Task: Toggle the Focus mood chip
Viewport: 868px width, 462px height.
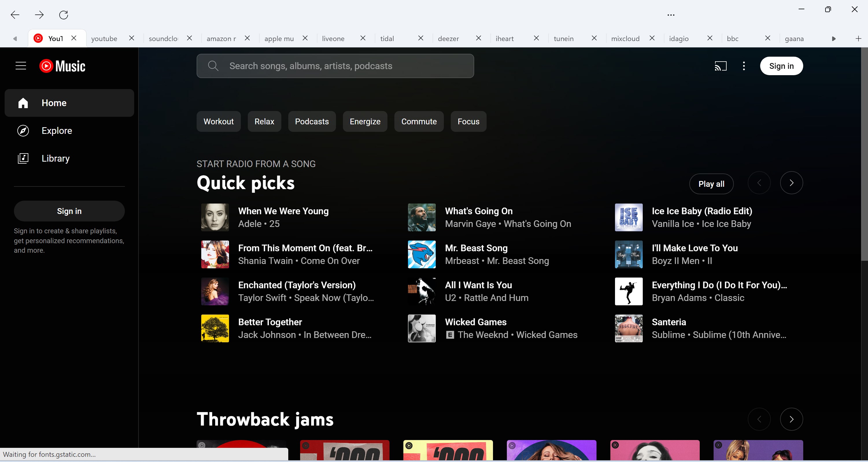Action: coord(468,121)
